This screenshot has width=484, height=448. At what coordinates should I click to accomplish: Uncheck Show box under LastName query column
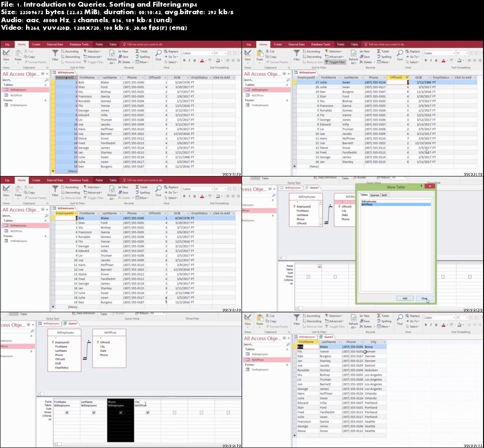94,413
